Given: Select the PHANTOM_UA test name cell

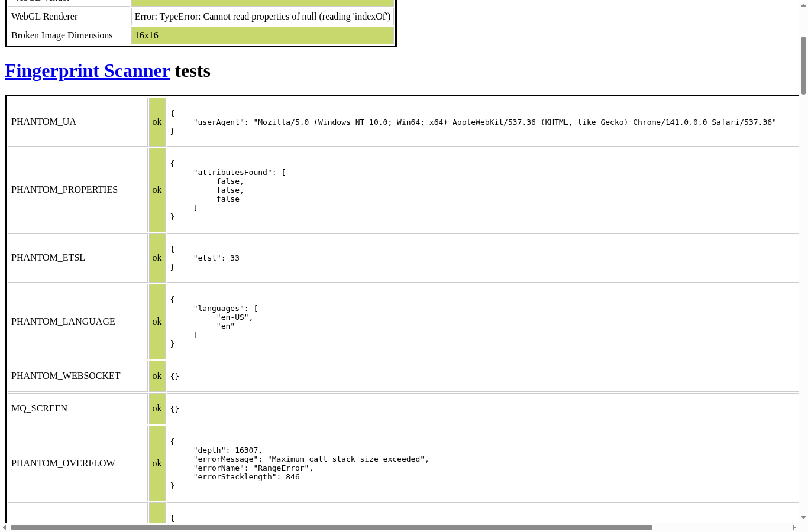Looking at the screenshot, I should pyautogui.click(x=77, y=122).
